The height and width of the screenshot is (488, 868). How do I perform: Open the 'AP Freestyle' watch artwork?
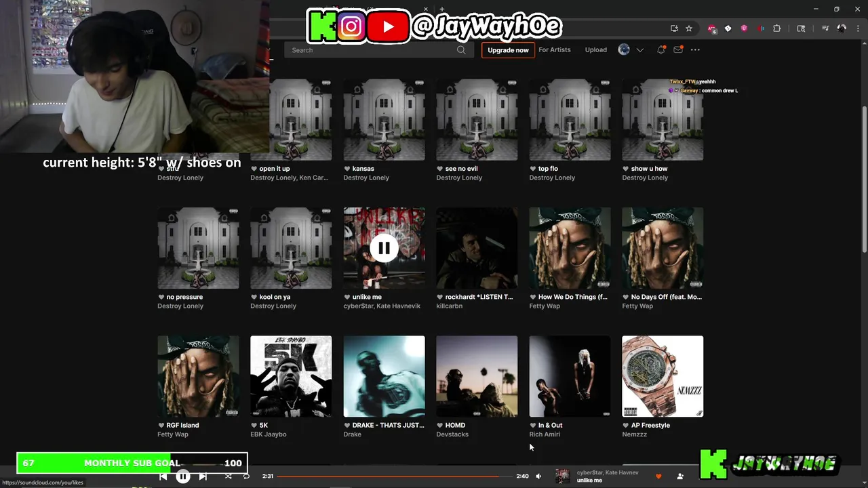(663, 376)
